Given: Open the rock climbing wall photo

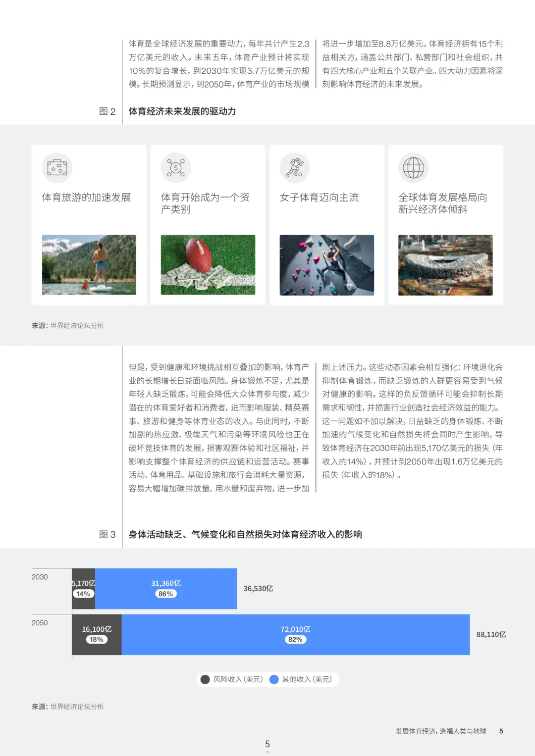Looking at the screenshot, I should click(x=327, y=265).
